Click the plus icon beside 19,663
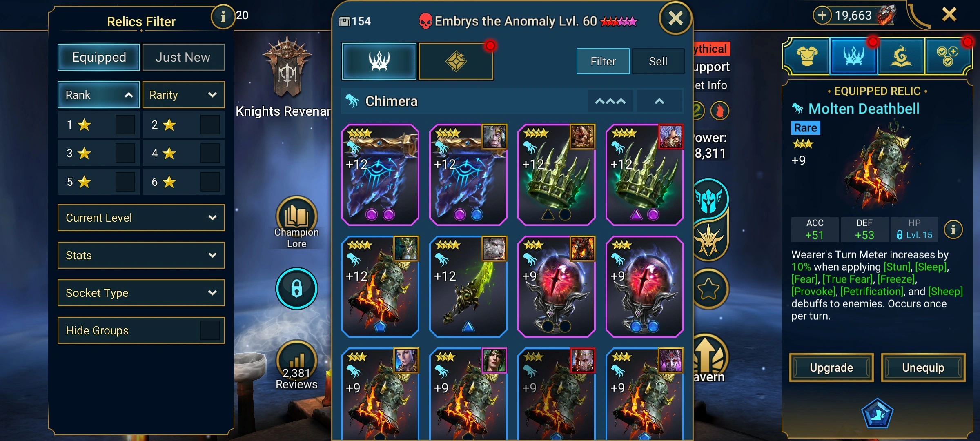 (822, 16)
